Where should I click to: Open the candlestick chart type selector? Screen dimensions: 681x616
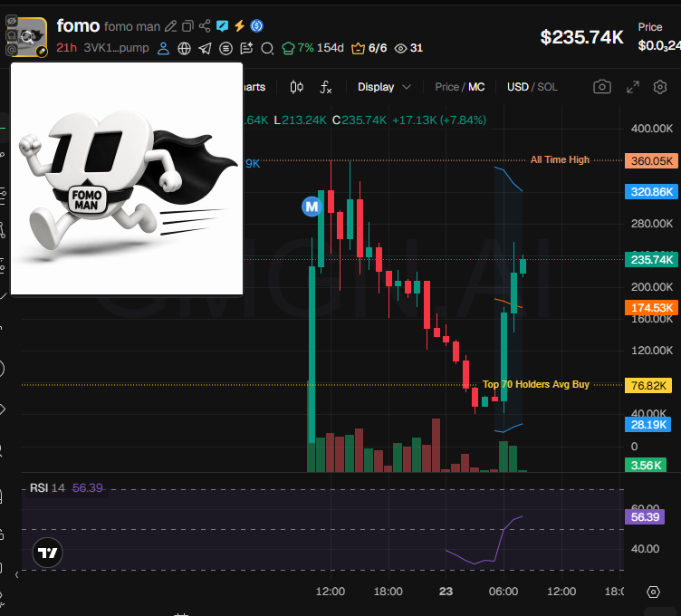[x=297, y=87]
